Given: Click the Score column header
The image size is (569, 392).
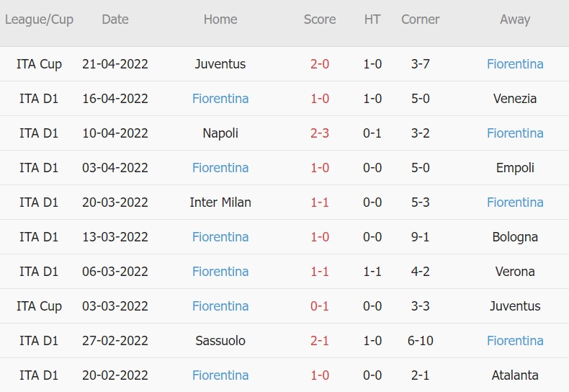Looking at the screenshot, I should point(320,19).
